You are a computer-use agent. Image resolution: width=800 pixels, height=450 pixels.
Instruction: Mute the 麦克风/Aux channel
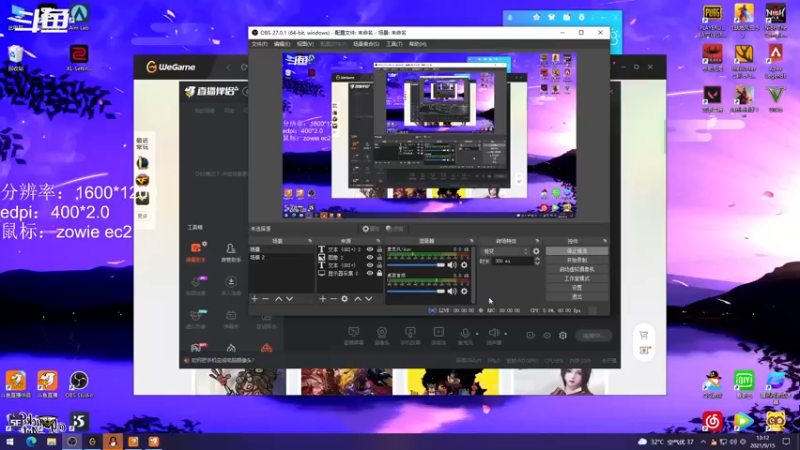[x=452, y=265]
